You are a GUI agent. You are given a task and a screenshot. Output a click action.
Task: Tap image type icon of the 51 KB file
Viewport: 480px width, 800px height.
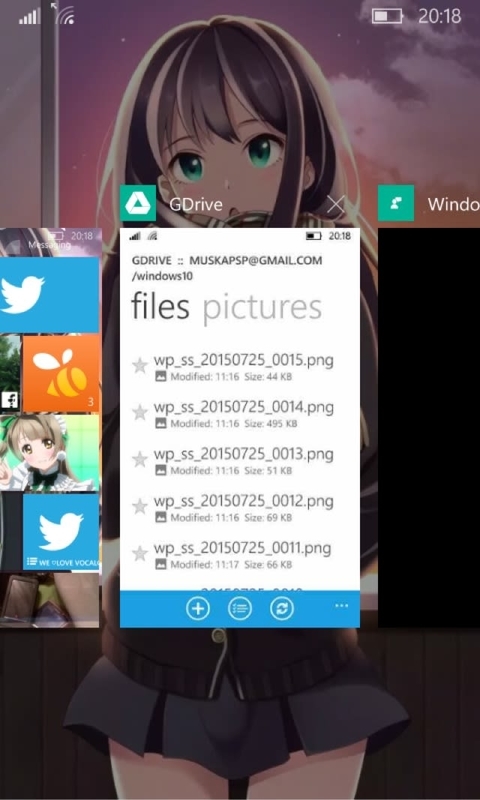161,470
